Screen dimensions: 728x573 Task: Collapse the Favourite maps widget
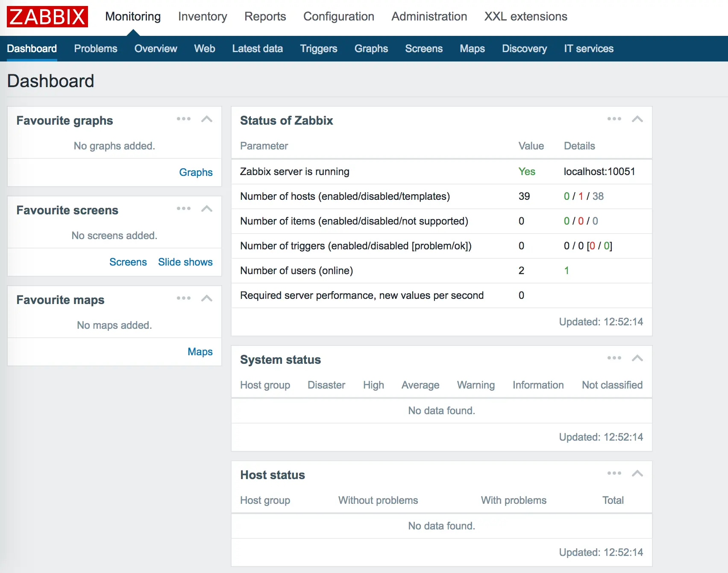[207, 298]
